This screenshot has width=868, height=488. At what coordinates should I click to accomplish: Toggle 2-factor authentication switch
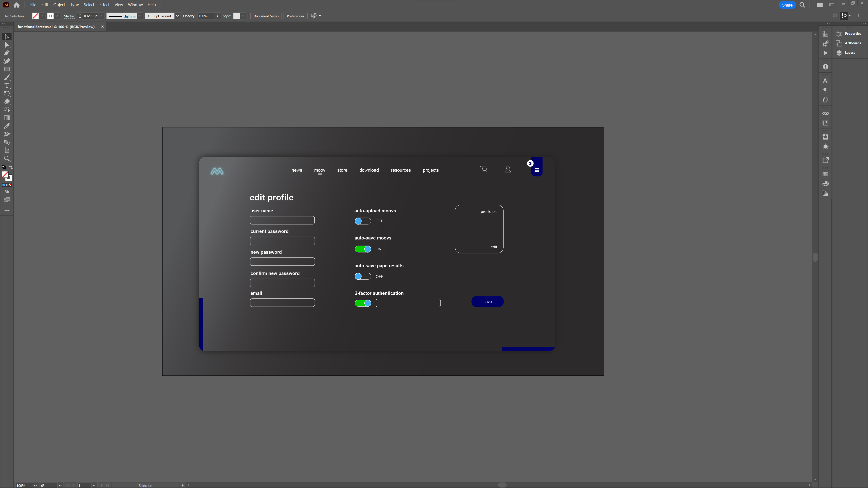point(363,303)
